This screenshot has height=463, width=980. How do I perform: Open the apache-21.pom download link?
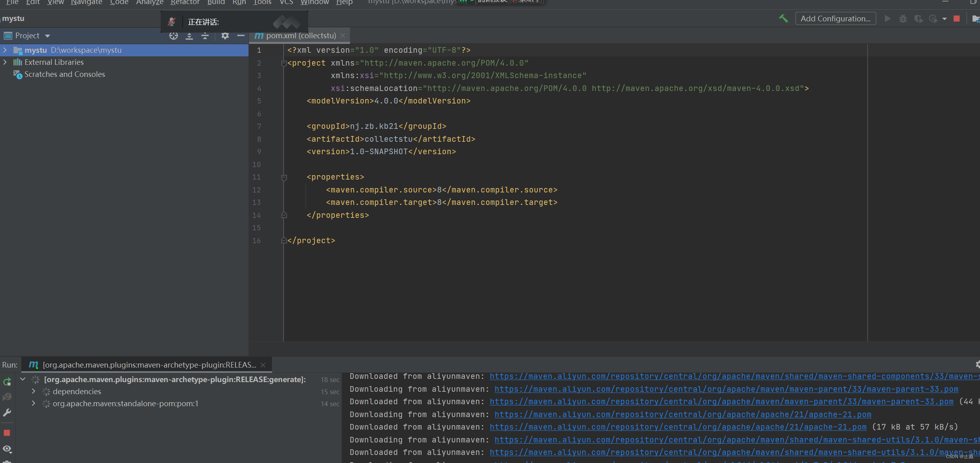point(682,415)
